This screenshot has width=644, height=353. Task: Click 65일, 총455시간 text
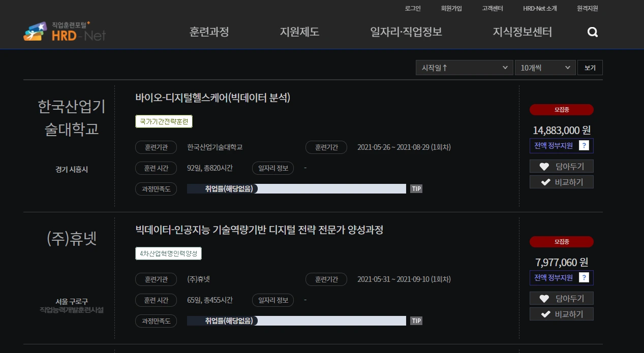210,300
